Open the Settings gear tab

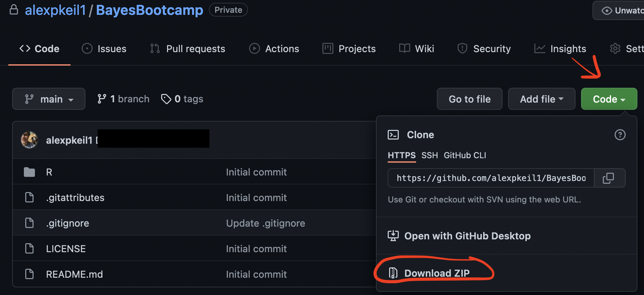pyautogui.click(x=627, y=49)
